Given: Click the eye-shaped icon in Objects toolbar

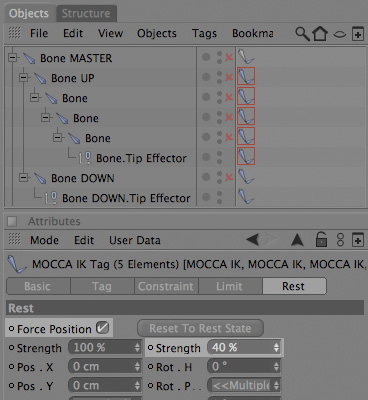Looking at the screenshot, I should [x=339, y=34].
